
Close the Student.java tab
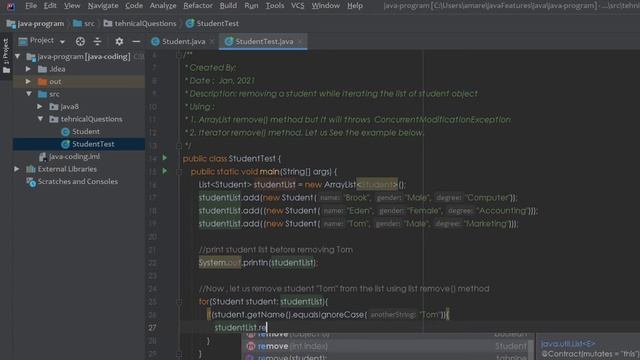pos(212,42)
